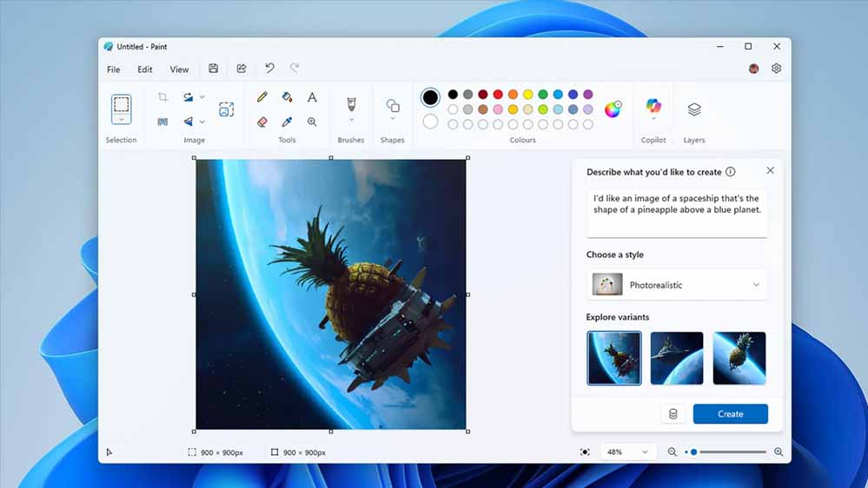Screen dimensions: 868x488
Task: Pick the Text tool
Action: point(312,97)
